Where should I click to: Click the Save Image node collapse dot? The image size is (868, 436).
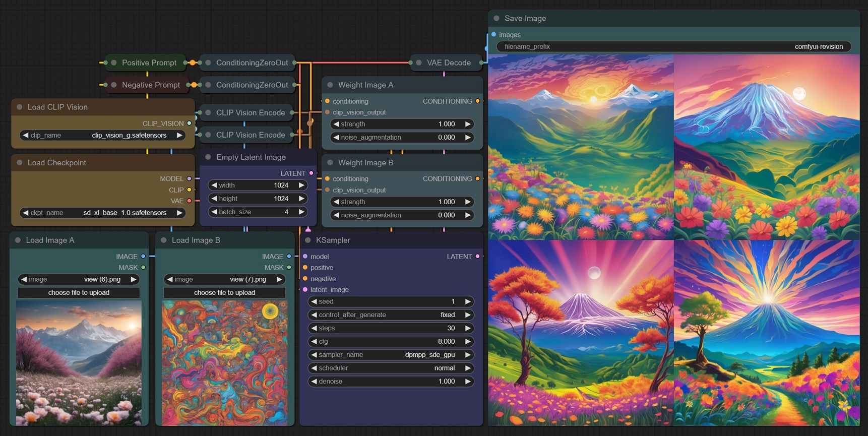point(497,19)
